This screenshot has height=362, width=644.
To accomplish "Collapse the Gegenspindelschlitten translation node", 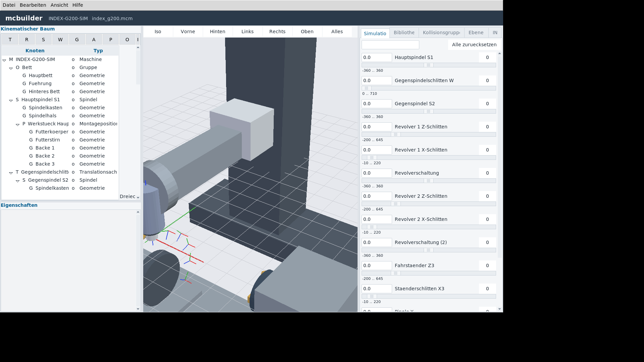I will pos(11,173).
